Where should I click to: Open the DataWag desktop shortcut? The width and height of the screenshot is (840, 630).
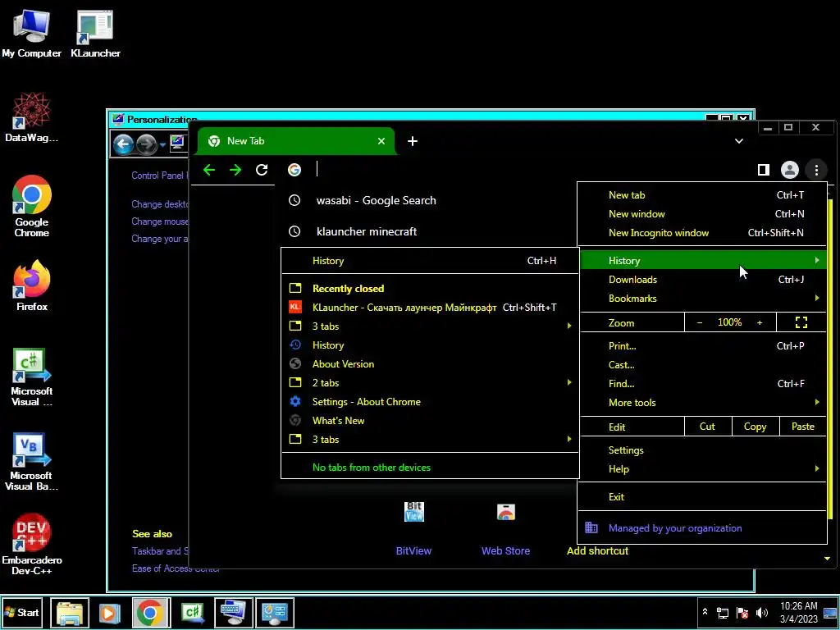click(31, 118)
